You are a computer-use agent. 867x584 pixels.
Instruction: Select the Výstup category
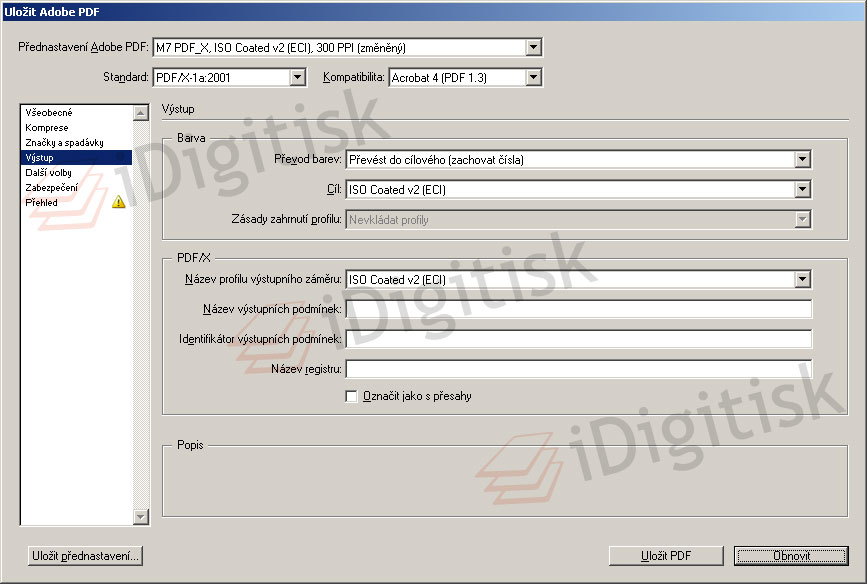76,158
